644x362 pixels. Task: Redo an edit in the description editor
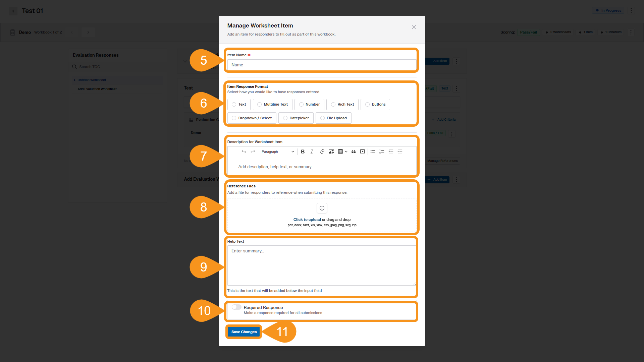(253, 152)
